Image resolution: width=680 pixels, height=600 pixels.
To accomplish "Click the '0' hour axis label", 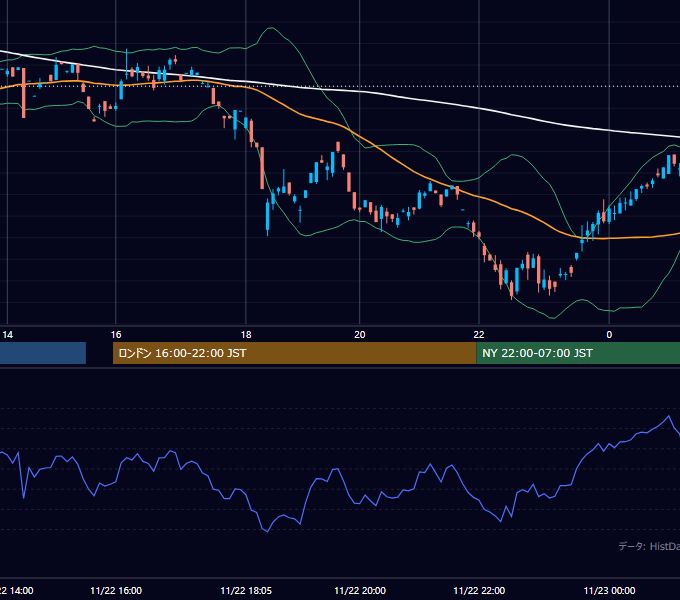I will pyautogui.click(x=609, y=335).
